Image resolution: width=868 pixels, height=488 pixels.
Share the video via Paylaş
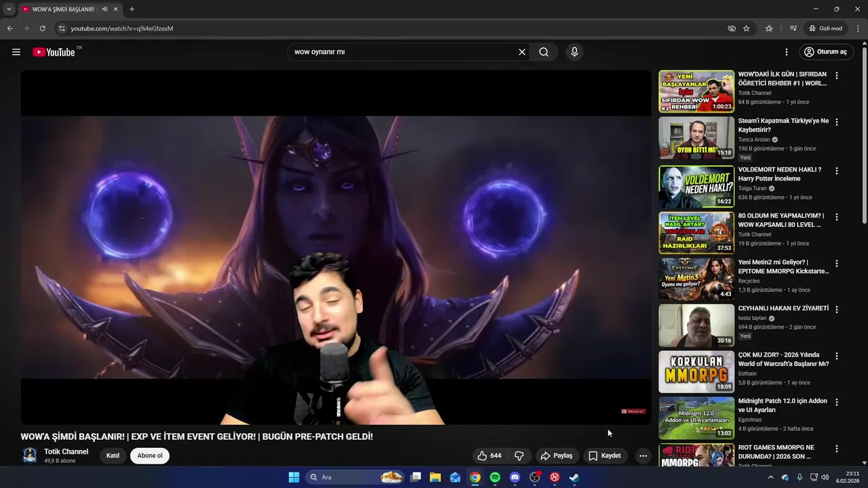pyautogui.click(x=556, y=455)
